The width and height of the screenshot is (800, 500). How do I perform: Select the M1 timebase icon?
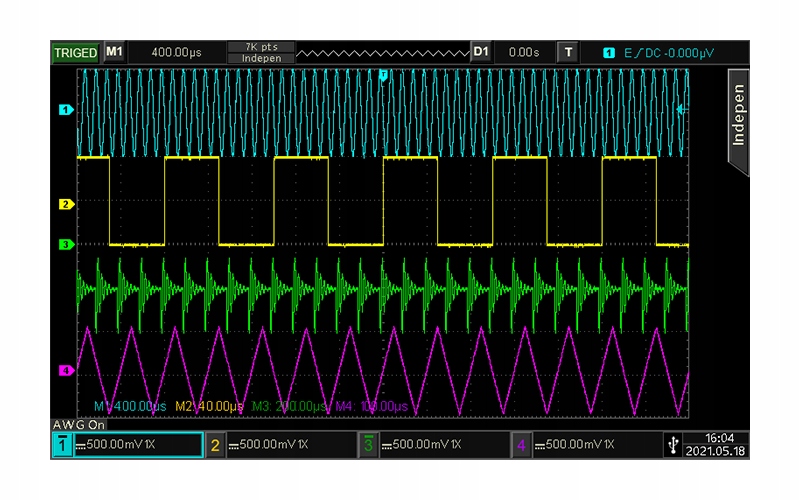[114, 52]
